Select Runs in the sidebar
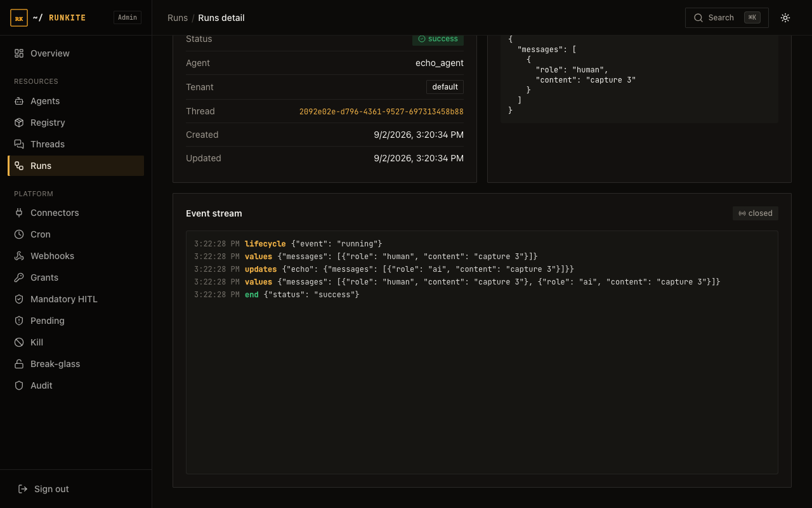Screen dimensions: 812x508 76,166
